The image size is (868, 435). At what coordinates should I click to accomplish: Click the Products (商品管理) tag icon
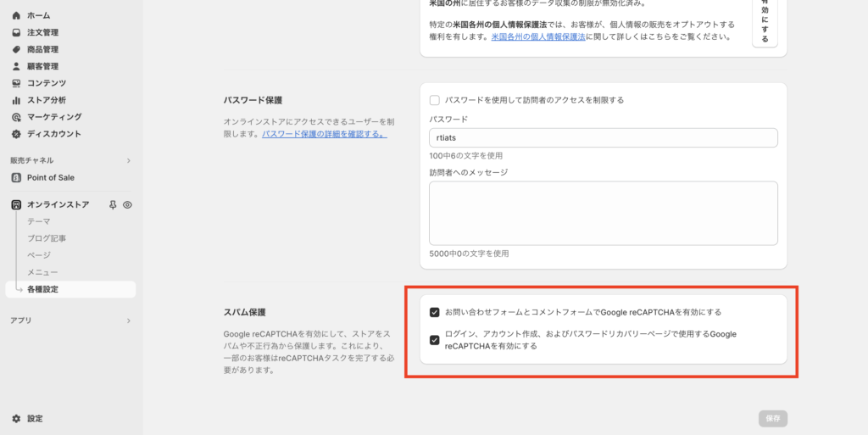(x=16, y=49)
